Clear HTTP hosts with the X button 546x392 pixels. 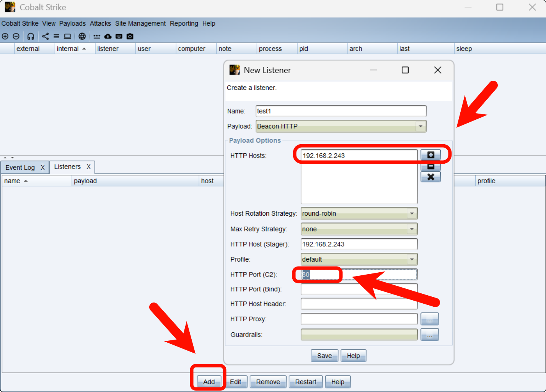430,177
